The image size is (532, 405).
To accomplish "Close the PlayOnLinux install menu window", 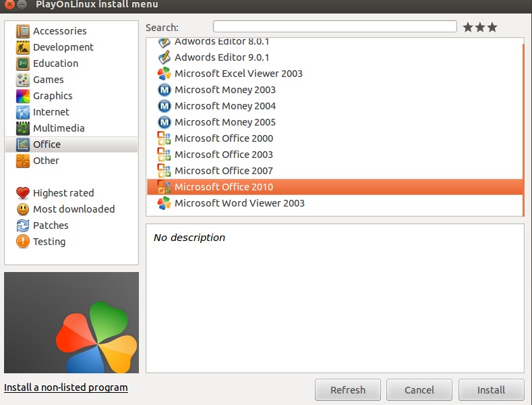I will (10, 5).
